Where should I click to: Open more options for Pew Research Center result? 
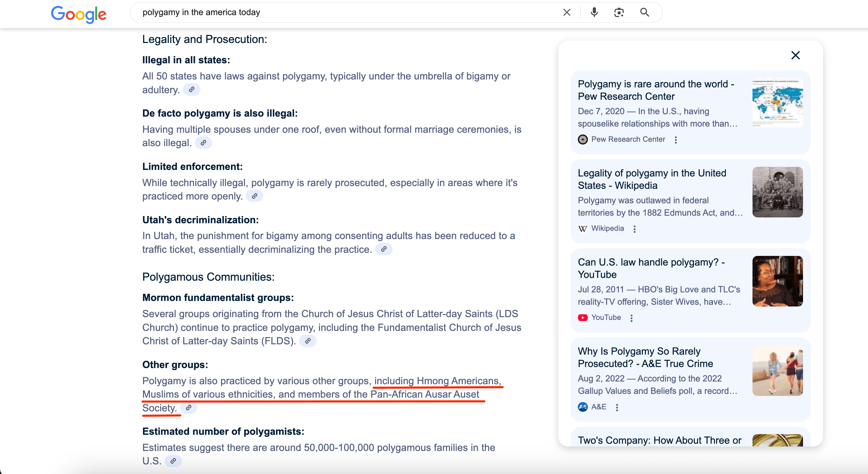(x=676, y=140)
